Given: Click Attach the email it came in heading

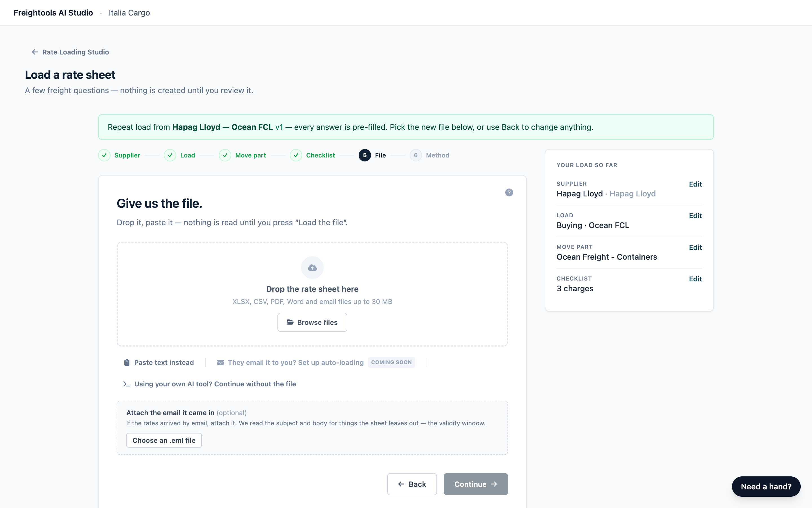Looking at the screenshot, I should point(170,413).
